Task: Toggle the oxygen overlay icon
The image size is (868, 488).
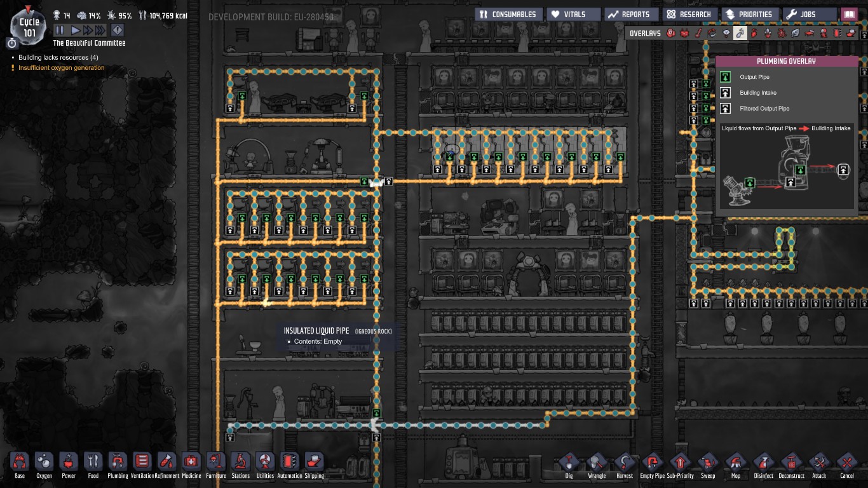Action: tap(671, 33)
